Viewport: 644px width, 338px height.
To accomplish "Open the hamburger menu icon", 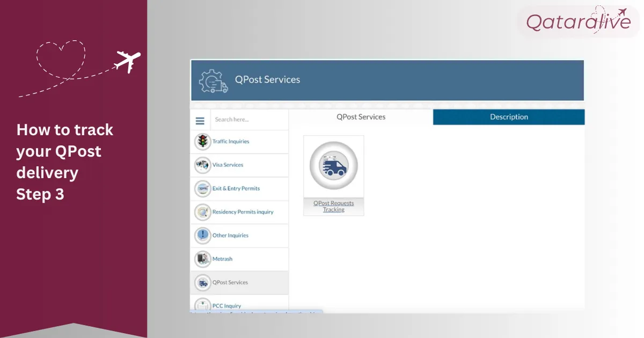I will coord(200,121).
